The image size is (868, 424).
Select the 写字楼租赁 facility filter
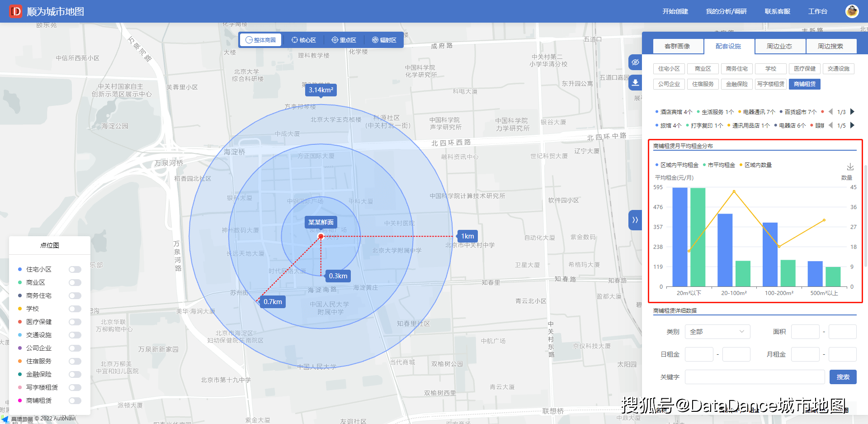[x=771, y=84]
